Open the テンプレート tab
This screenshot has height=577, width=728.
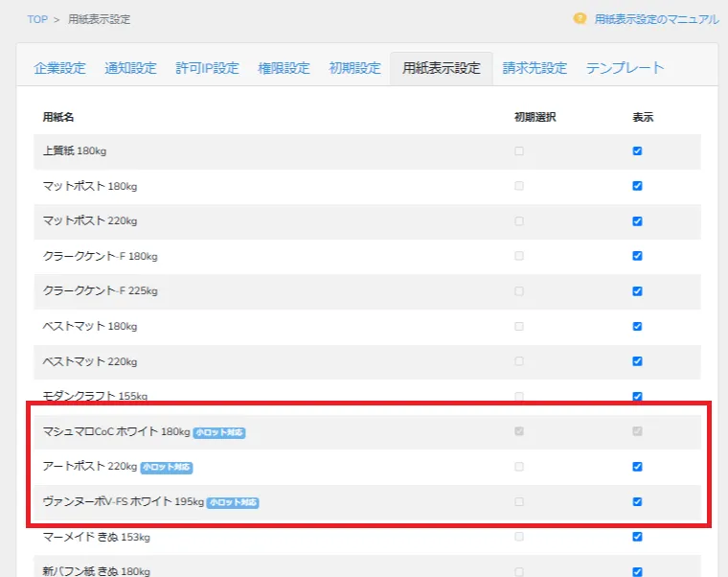tap(625, 68)
